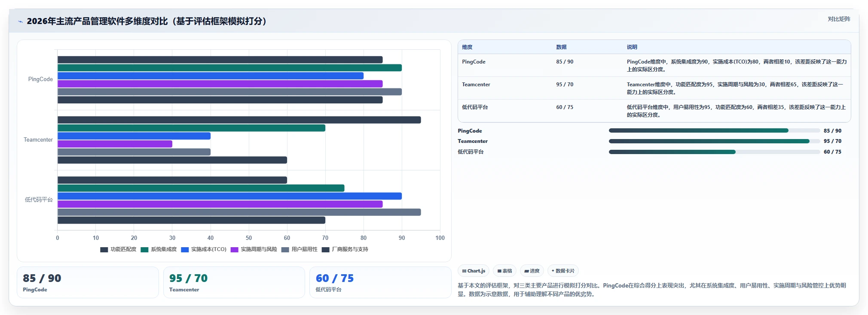Click 低代码平台's gray 用户易用性 bar

click(x=239, y=212)
